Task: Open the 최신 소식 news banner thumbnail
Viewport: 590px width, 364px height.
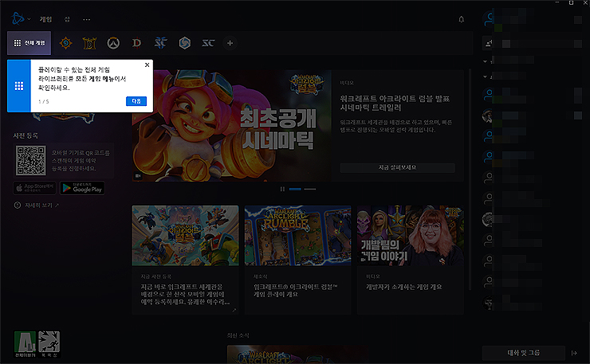Action: pyautogui.click(x=297, y=354)
